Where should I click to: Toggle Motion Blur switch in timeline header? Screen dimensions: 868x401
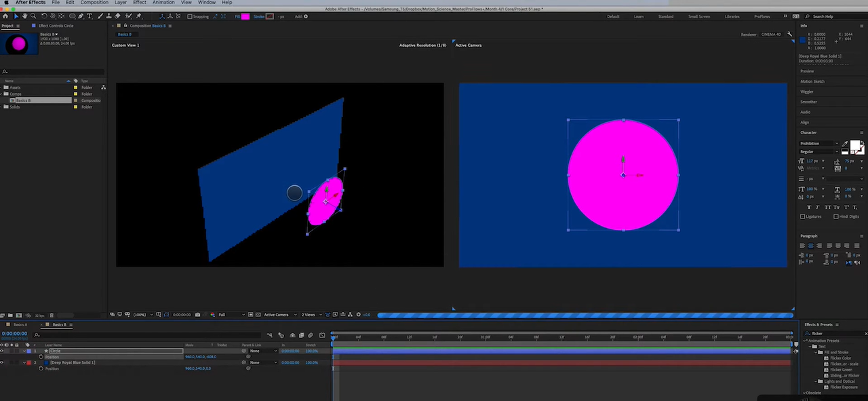310,335
